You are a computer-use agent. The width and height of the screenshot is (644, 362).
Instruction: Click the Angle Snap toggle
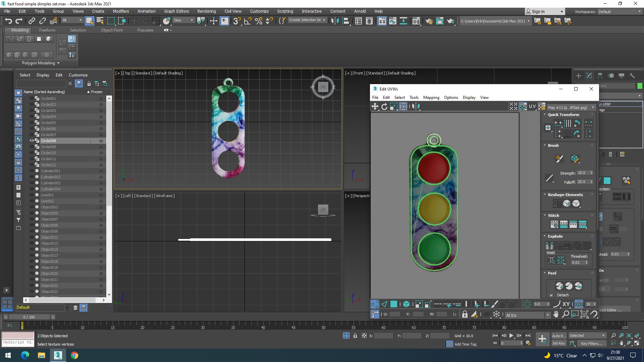tap(248, 21)
